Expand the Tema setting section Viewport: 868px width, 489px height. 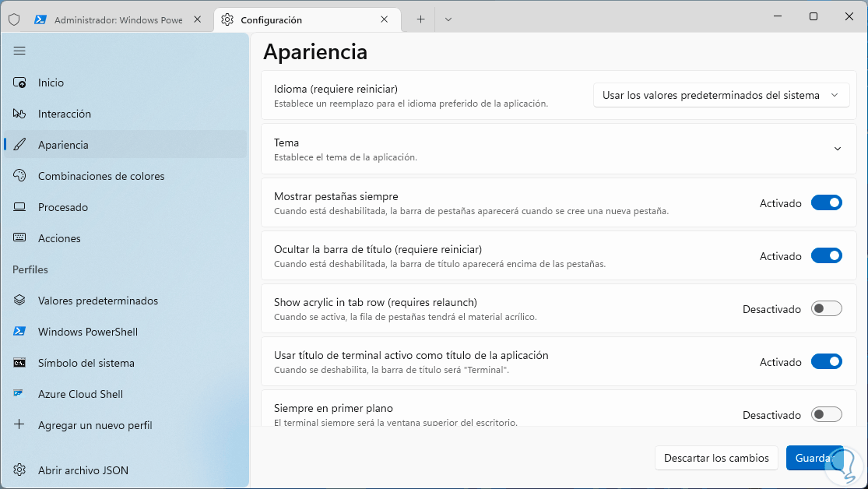tap(837, 149)
